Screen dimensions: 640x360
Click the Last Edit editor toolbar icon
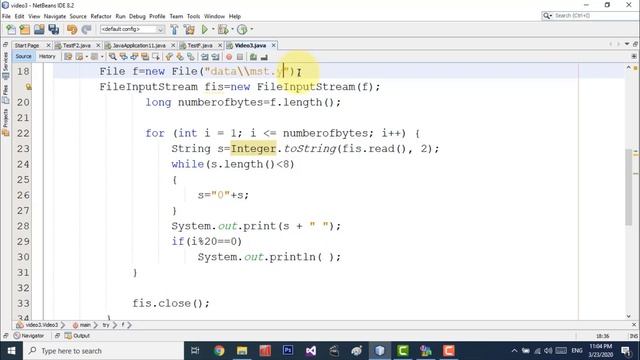pos(68,57)
